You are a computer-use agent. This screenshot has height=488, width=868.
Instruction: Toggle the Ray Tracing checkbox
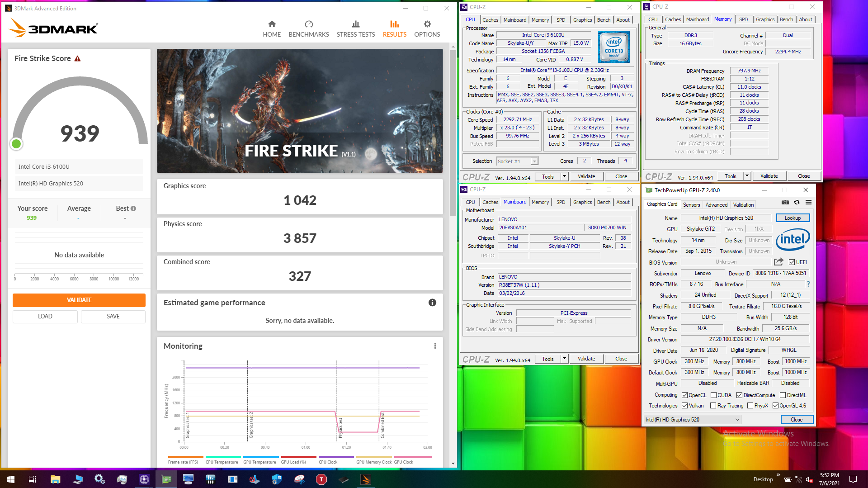[x=713, y=406]
